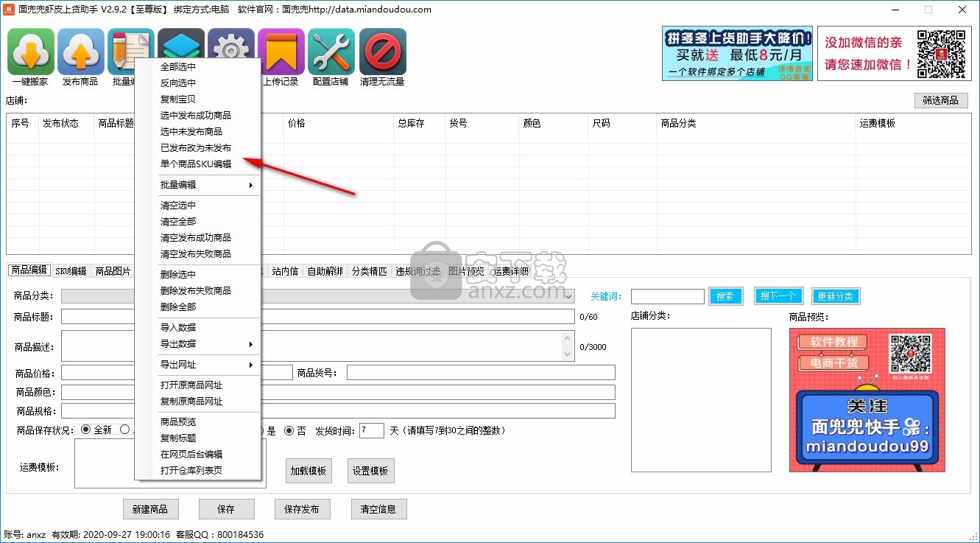Switch to the 商品编辑 tab
Image resolution: width=980 pixels, height=543 pixels.
click(x=29, y=270)
